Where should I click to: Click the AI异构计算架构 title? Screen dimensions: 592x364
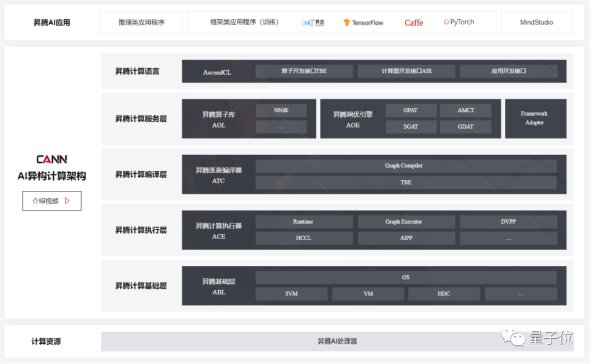[52, 176]
